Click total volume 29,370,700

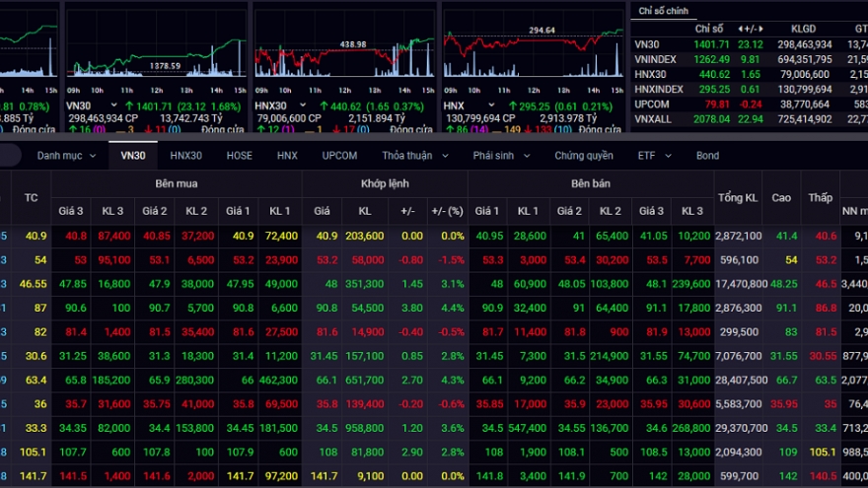pyautogui.click(x=741, y=428)
